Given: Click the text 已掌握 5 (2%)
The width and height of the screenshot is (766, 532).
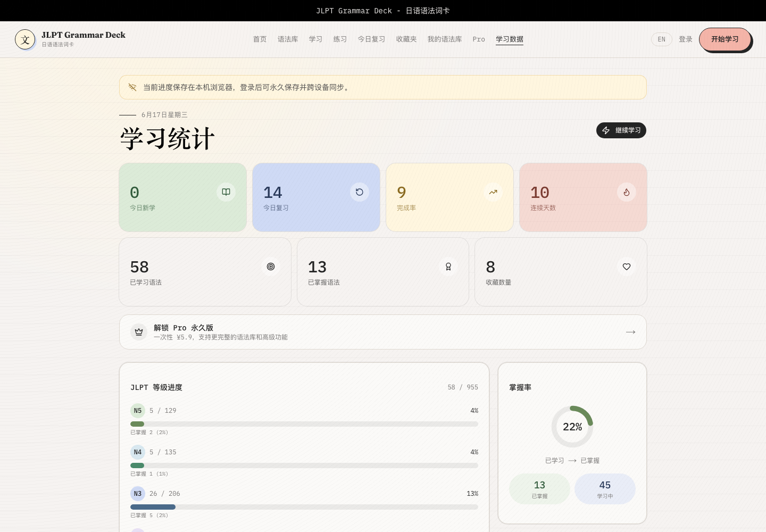Looking at the screenshot, I should tap(149, 516).
